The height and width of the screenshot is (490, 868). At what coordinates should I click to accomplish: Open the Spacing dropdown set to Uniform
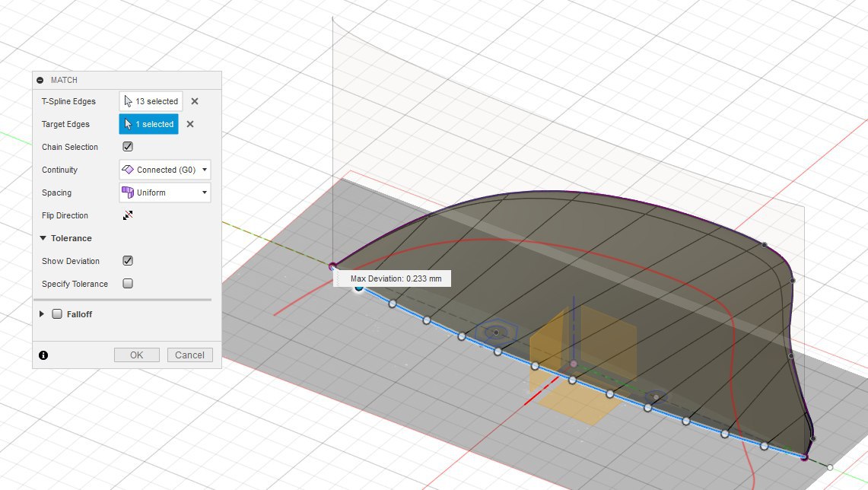point(165,192)
